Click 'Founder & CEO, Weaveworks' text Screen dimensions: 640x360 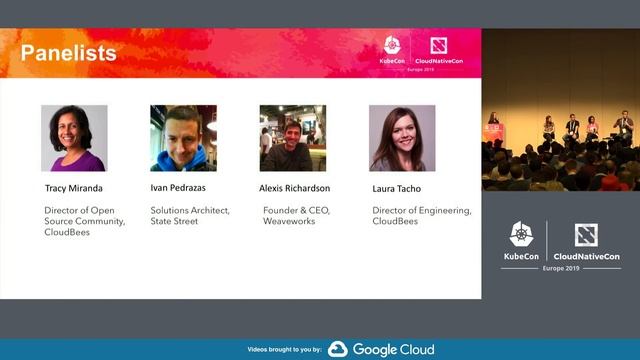click(296, 216)
